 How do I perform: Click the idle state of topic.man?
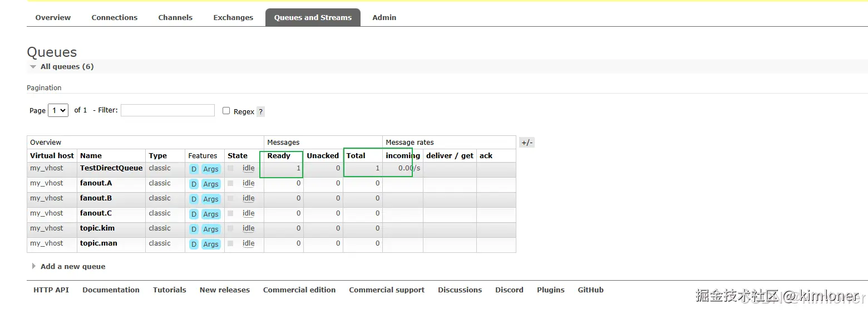pos(249,243)
